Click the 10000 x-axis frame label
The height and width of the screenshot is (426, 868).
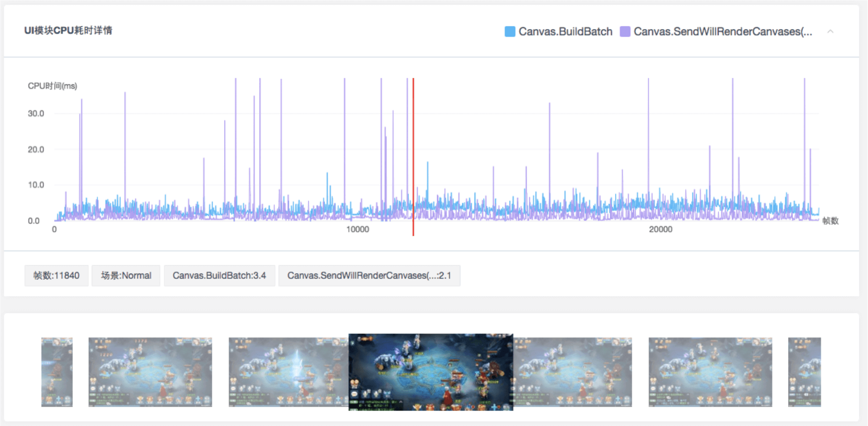pyautogui.click(x=358, y=229)
